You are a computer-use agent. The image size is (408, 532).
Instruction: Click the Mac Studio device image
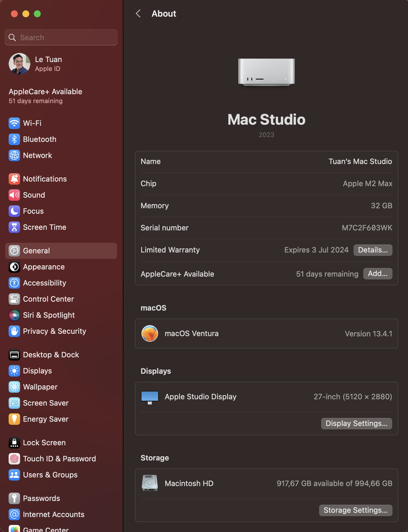tap(267, 72)
